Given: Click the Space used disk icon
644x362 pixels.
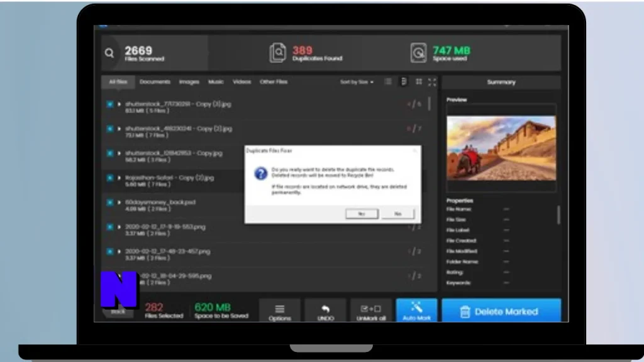Looking at the screenshot, I should point(418,53).
